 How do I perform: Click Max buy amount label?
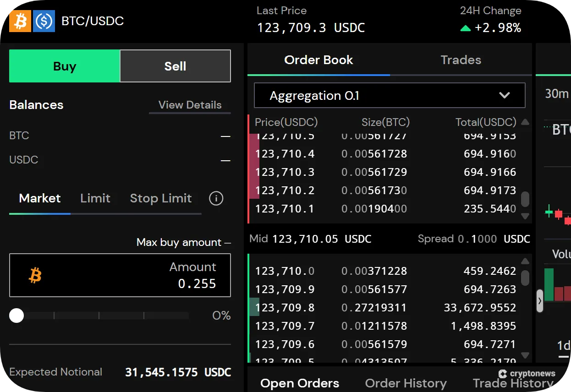179,242
